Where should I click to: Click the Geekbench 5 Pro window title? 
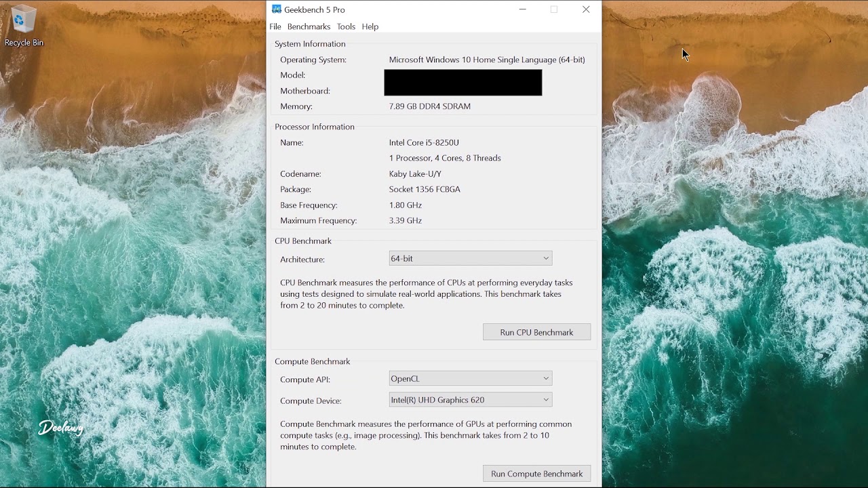[x=315, y=9]
